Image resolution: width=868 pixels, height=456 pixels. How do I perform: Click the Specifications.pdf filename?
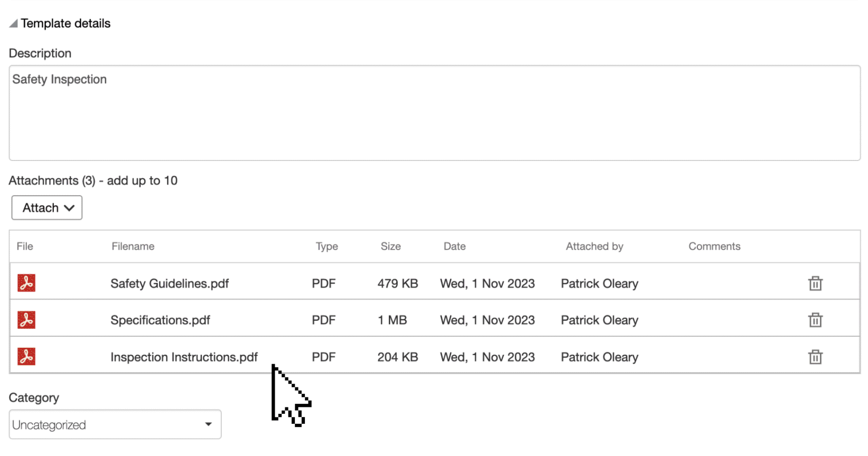point(160,320)
